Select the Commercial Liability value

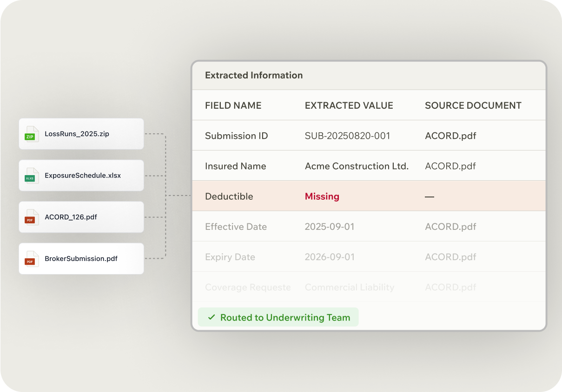(350, 287)
